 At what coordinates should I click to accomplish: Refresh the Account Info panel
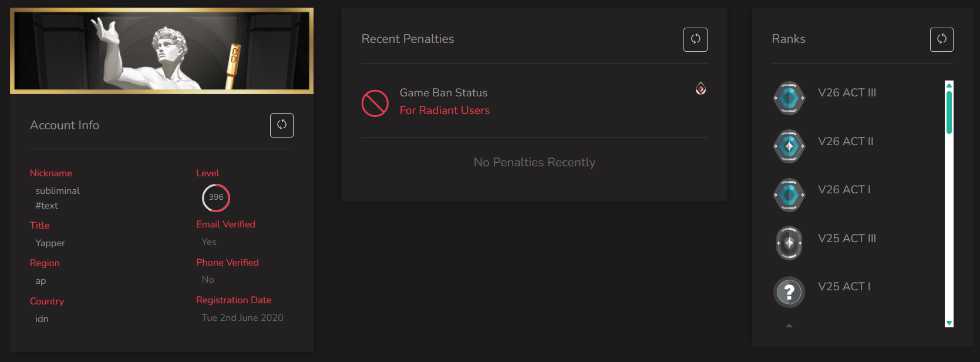(282, 125)
